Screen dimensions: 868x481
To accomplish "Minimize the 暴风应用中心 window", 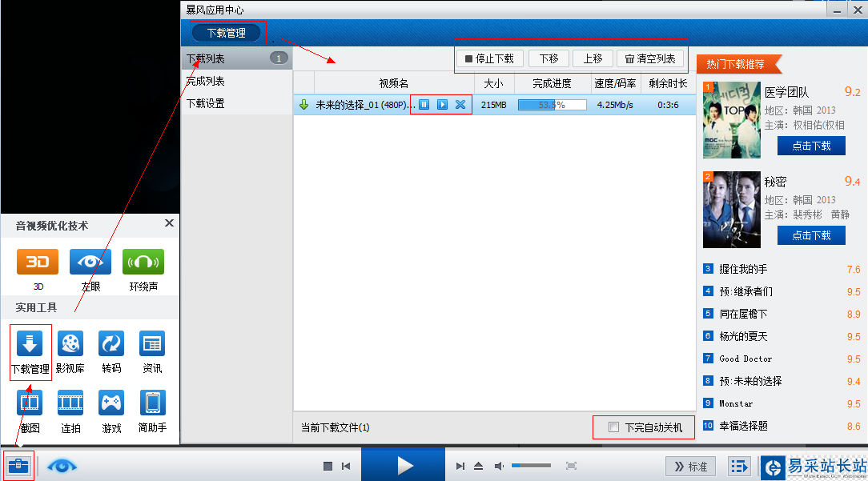I will tap(837, 10).
